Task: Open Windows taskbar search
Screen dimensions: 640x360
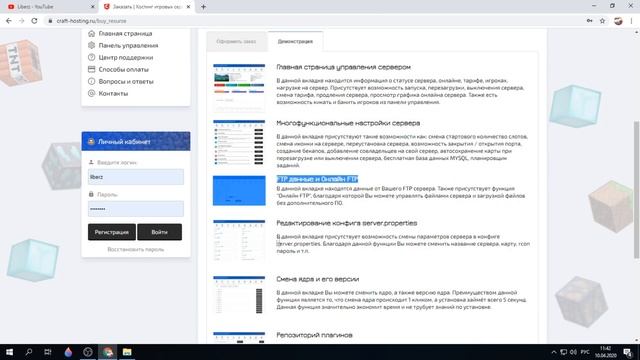Action: coord(29,352)
